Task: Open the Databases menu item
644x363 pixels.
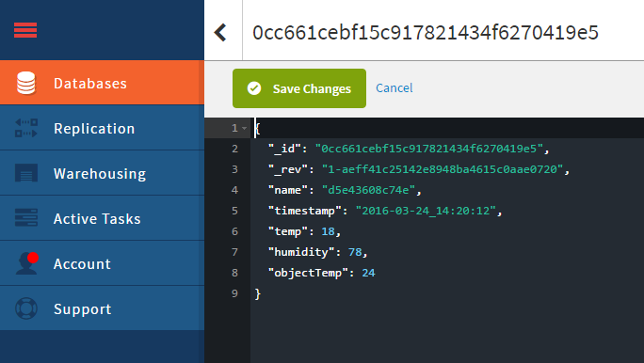Action: coord(102,83)
